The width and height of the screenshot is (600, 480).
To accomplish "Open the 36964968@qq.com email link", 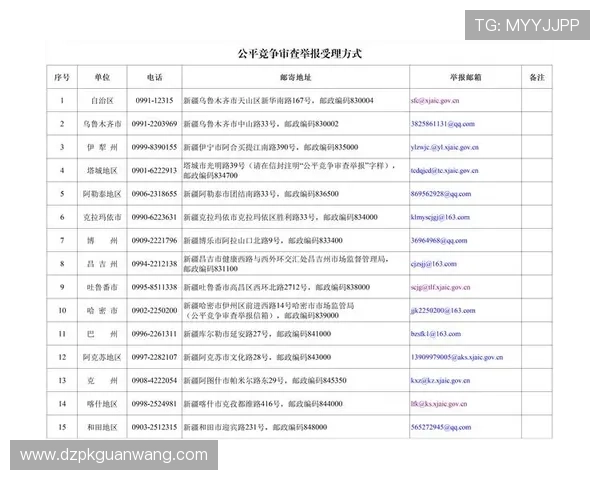I will pyautogui.click(x=439, y=241).
